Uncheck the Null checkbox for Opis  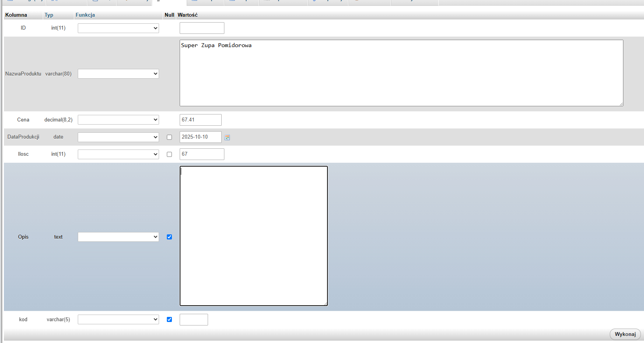point(169,237)
